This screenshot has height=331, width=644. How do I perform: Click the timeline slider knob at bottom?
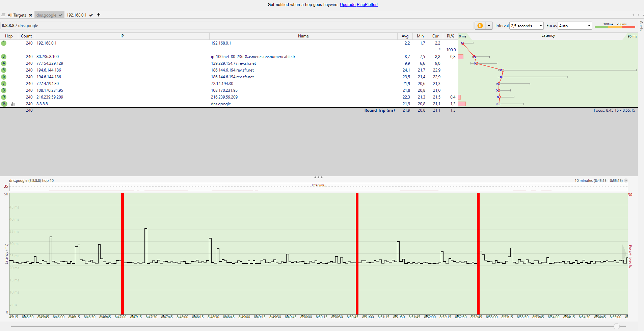click(x=617, y=326)
